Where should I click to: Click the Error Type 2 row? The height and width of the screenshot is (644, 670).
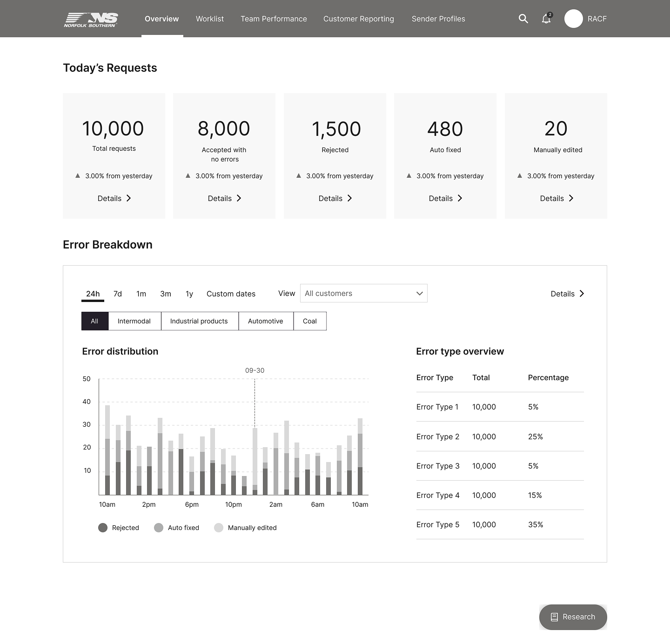(x=500, y=436)
